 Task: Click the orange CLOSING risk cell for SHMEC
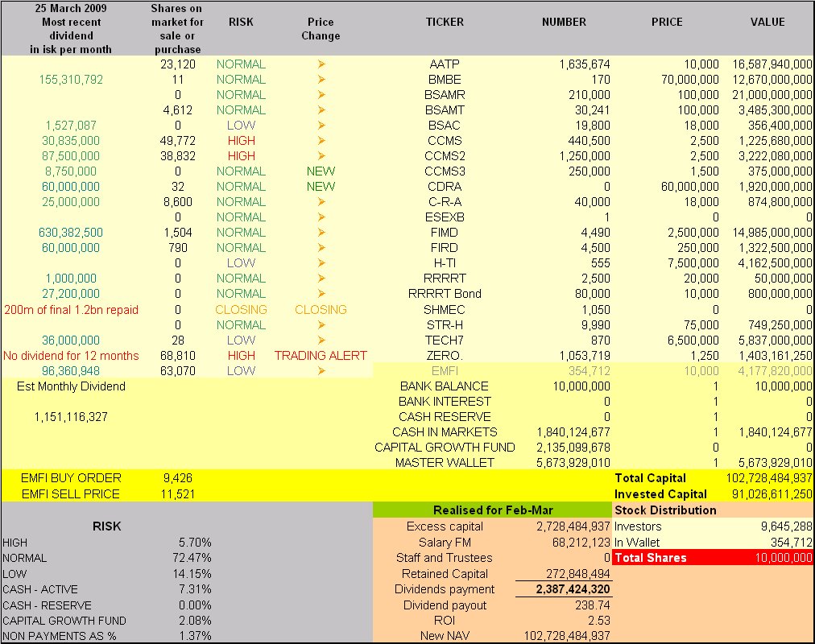(x=241, y=310)
